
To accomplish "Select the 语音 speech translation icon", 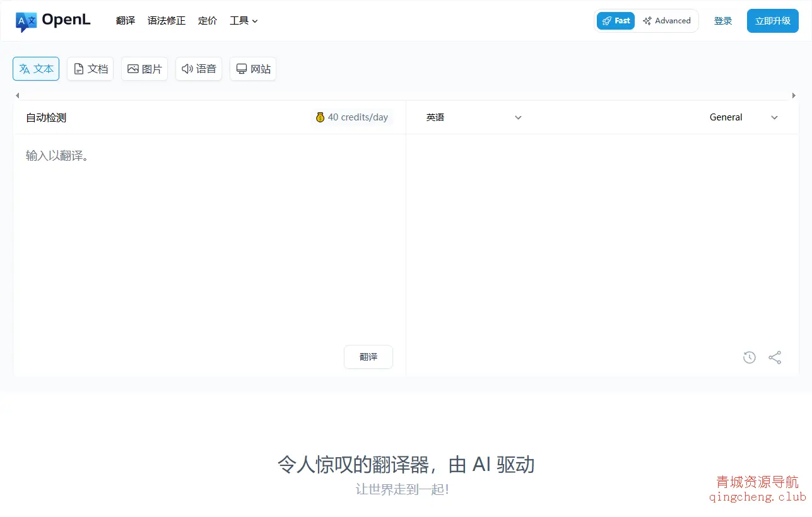I will 198,69.
